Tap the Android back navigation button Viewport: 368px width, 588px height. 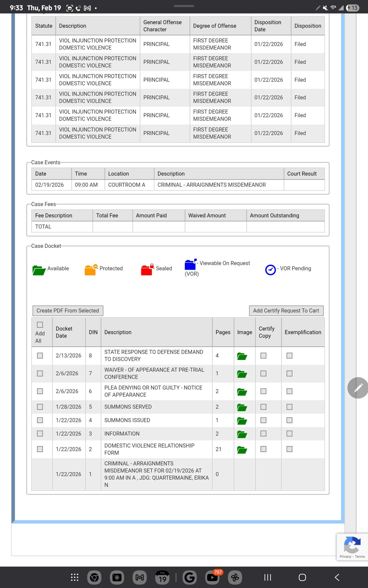click(337, 577)
